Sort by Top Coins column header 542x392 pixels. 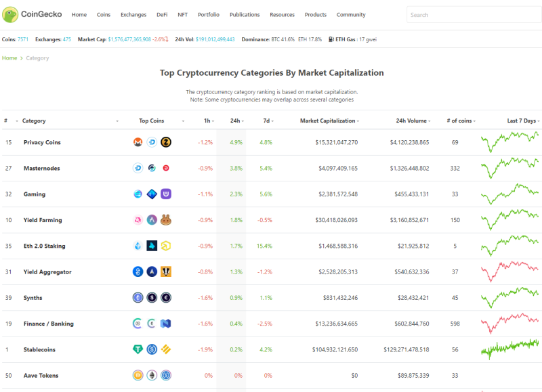click(151, 121)
